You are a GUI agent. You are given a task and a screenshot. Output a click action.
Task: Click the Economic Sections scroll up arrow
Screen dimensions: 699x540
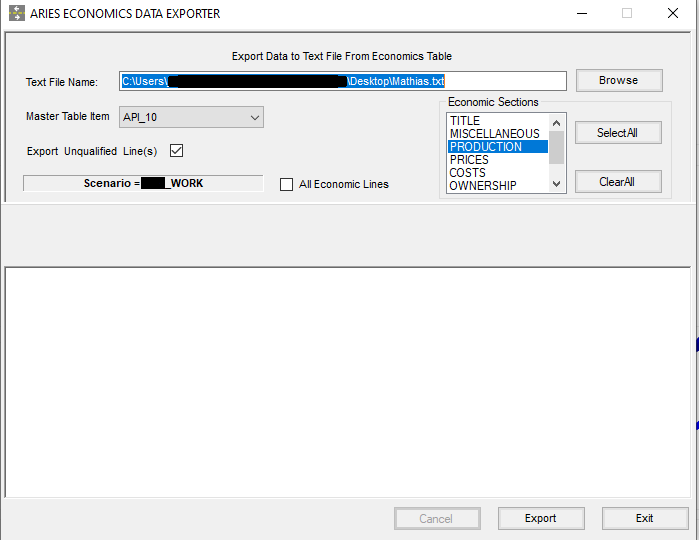[x=556, y=123]
